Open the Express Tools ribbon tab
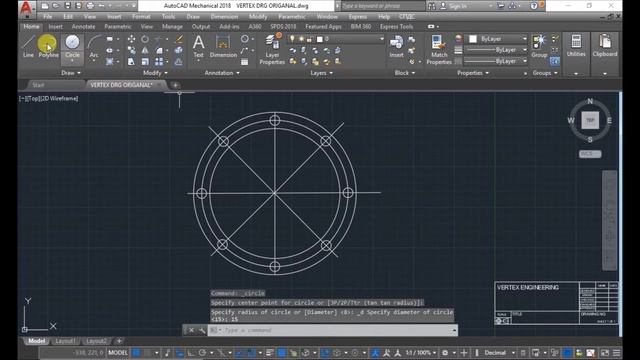This screenshot has height=360, width=640. tap(396, 27)
